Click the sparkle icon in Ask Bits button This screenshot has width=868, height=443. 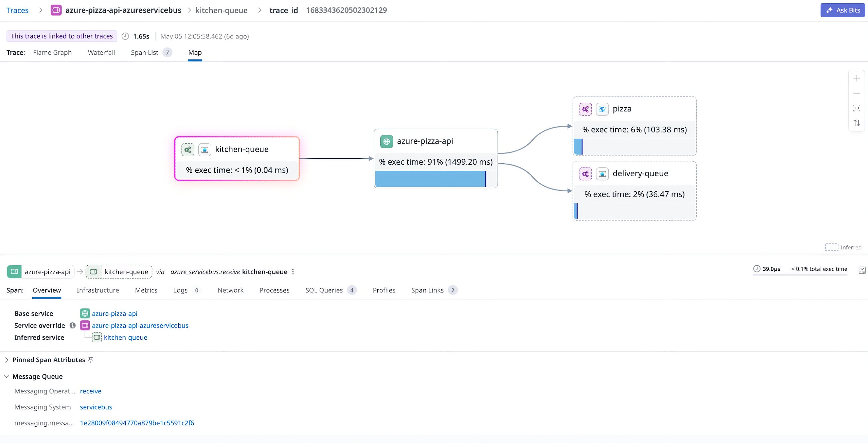(x=829, y=10)
